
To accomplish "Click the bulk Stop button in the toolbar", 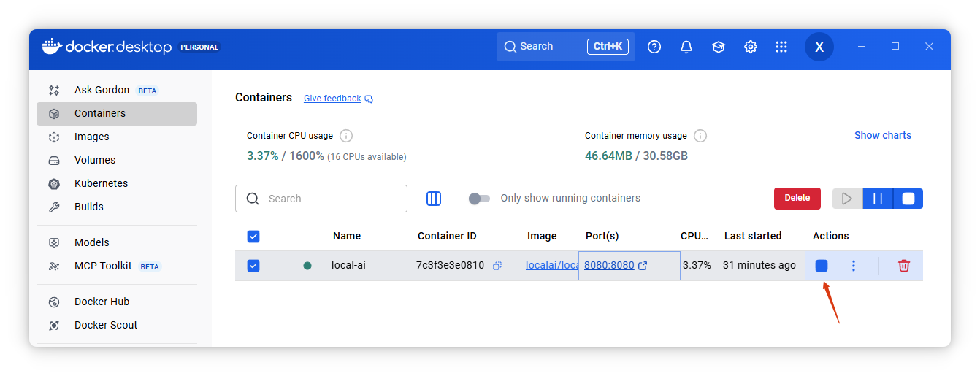I will point(908,199).
